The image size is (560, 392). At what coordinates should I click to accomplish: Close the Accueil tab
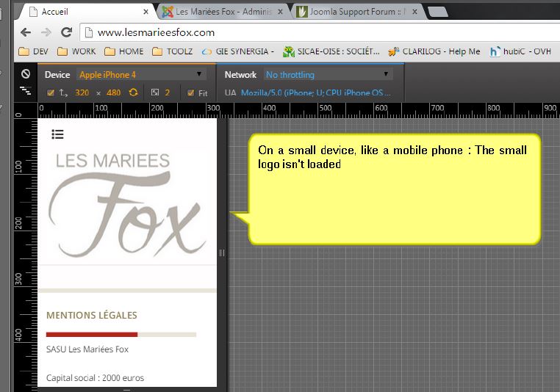tap(146, 12)
